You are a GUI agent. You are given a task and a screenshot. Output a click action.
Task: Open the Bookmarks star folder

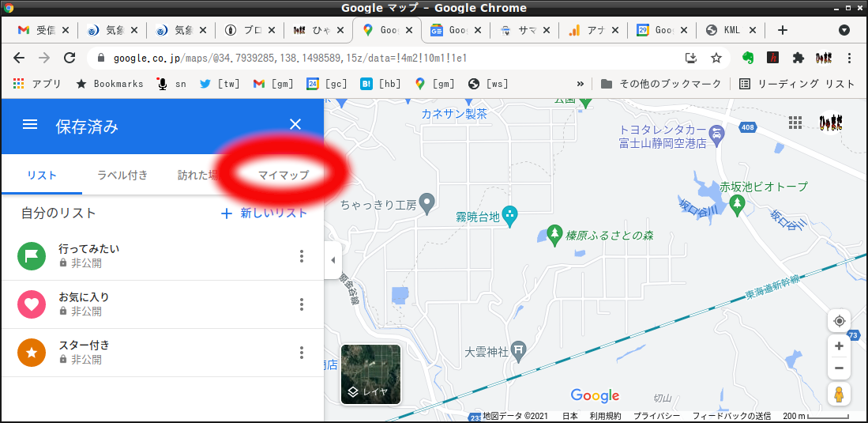pos(109,84)
